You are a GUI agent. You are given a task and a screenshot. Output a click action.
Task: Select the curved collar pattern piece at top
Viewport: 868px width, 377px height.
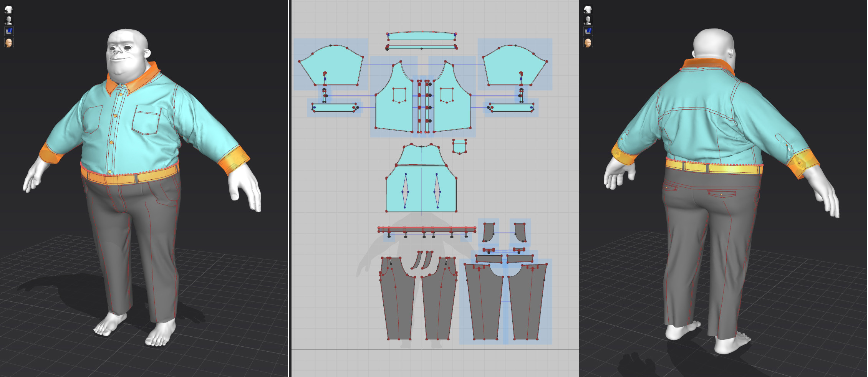pos(421,36)
